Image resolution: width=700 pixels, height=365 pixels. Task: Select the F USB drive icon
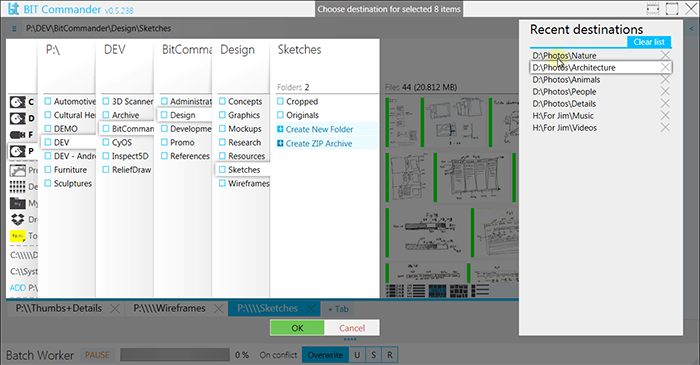pos(17,135)
